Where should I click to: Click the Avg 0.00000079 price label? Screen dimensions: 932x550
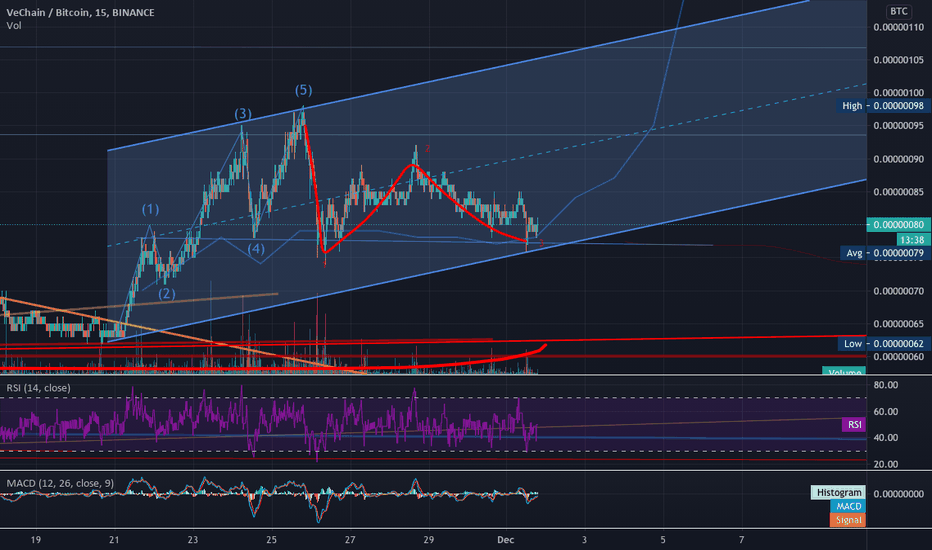[x=886, y=253]
